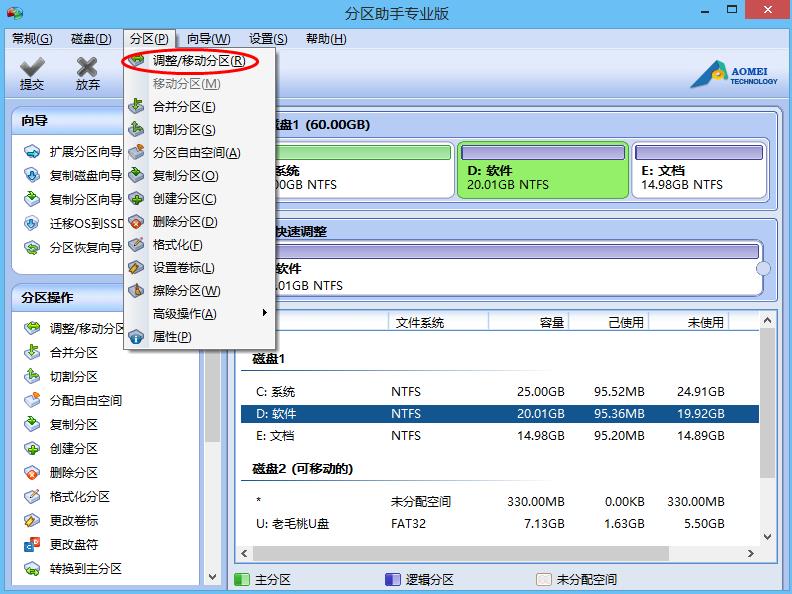Select E: 文档 partition block in disk map
Image resolution: width=792 pixels, height=594 pixels.
(699, 170)
